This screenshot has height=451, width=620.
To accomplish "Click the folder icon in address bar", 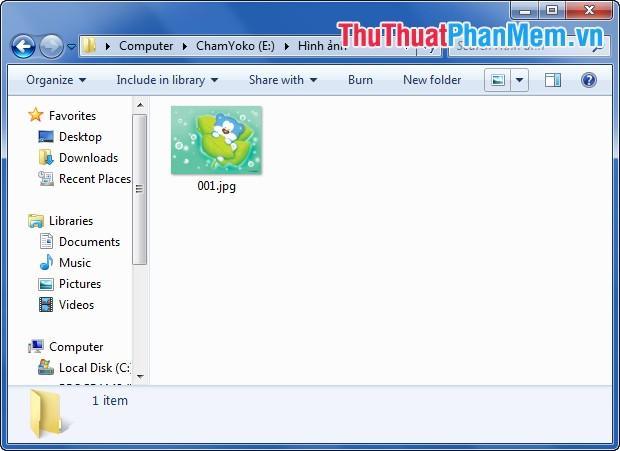I will pos(89,46).
